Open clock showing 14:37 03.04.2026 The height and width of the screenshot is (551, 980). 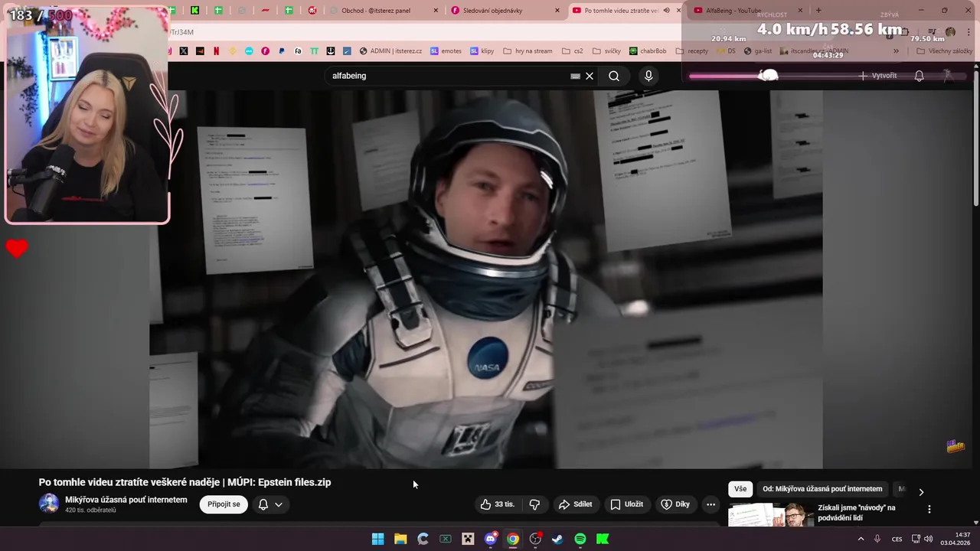[x=955, y=539]
